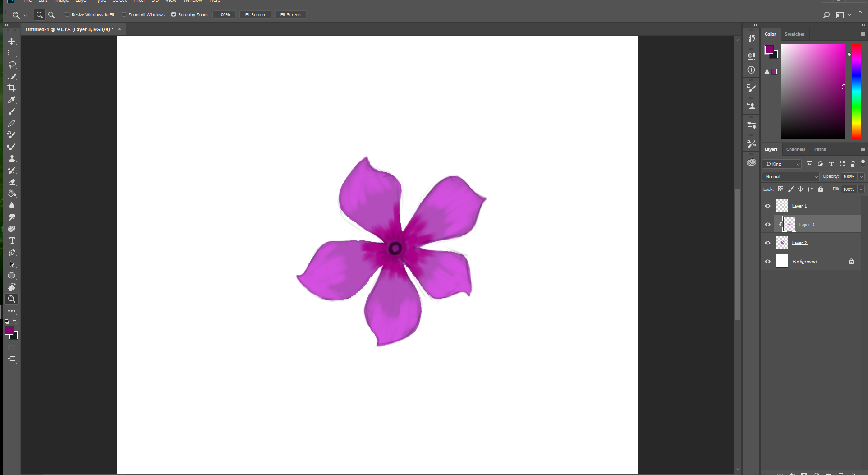Click the Fit Screen button
The image size is (868, 475).
coord(255,14)
